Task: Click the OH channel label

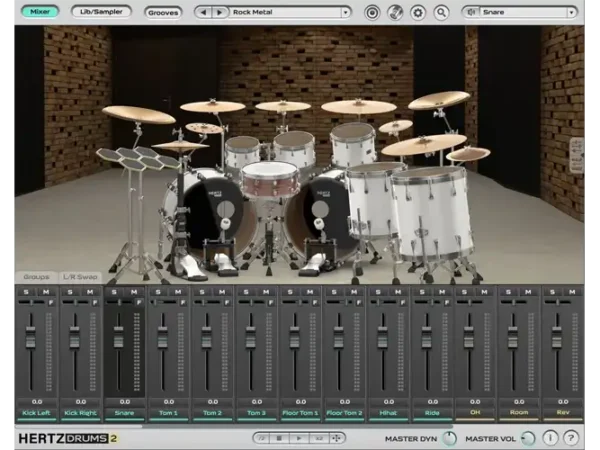Action: [x=475, y=412]
